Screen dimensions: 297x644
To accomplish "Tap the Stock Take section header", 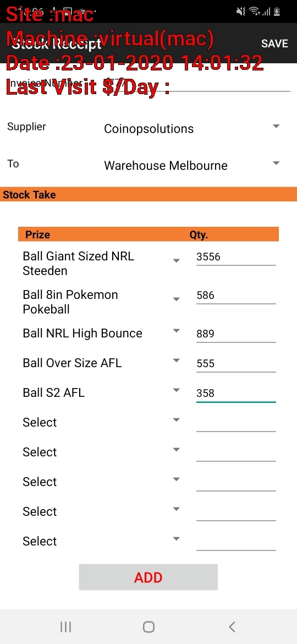I will coord(148,194).
